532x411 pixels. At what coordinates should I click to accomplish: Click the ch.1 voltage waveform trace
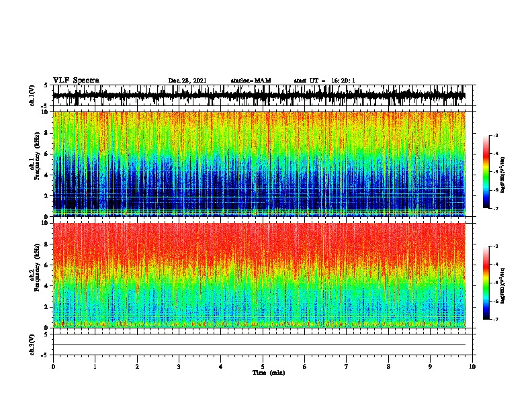click(259, 95)
